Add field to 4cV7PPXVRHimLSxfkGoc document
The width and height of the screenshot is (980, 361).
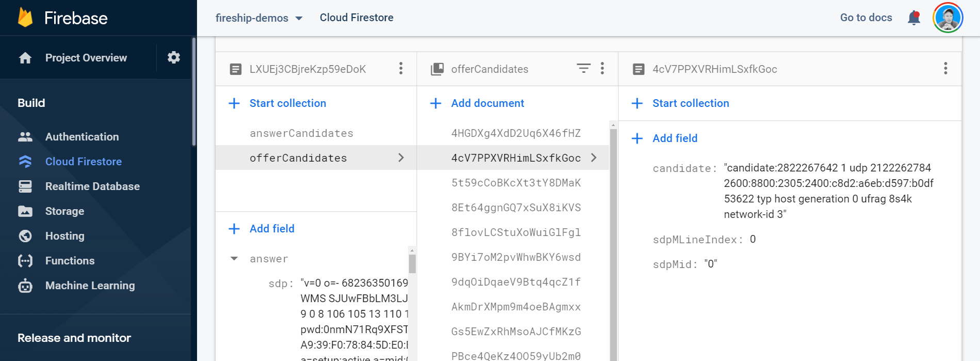pos(674,138)
